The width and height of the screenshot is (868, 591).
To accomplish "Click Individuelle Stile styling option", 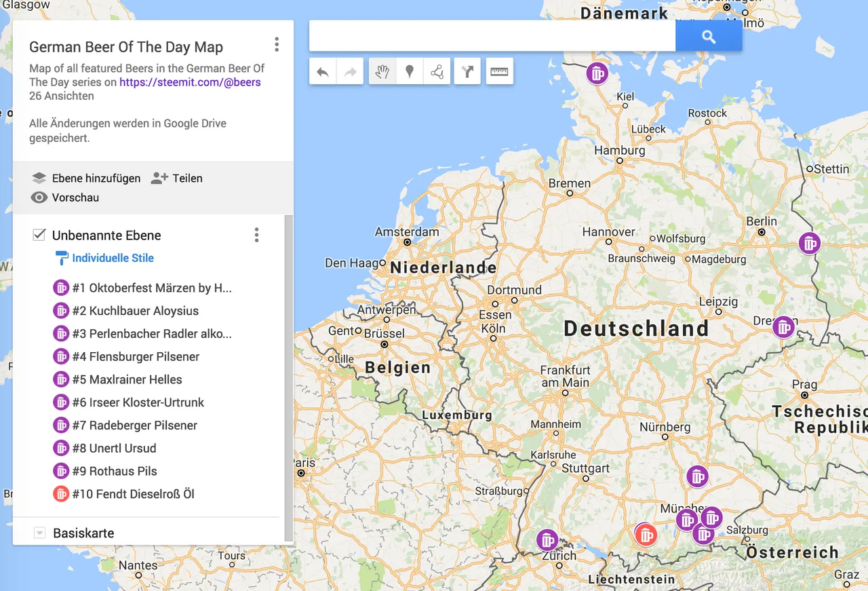I will pyautogui.click(x=113, y=258).
